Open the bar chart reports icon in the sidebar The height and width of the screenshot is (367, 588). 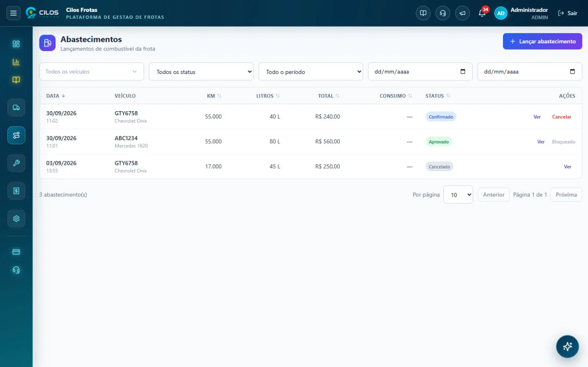tap(16, 62)
